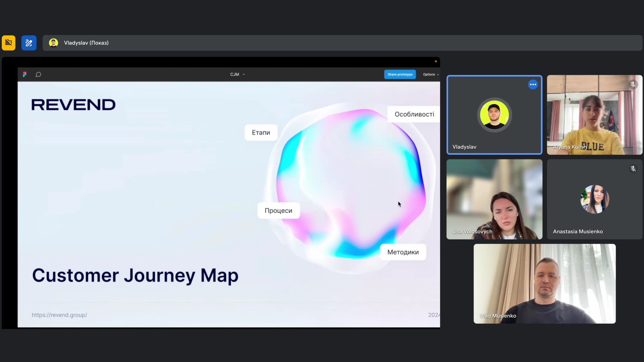Open the revend.group link on slide
The height and width of the screenshot is (362, 644).
59,315
